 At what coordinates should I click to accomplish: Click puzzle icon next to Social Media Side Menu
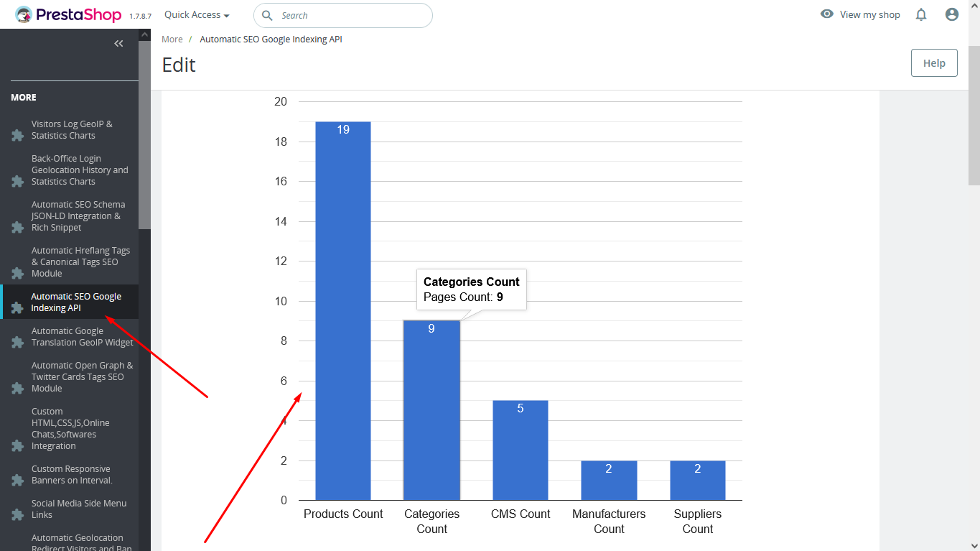(x=17, y=515)
